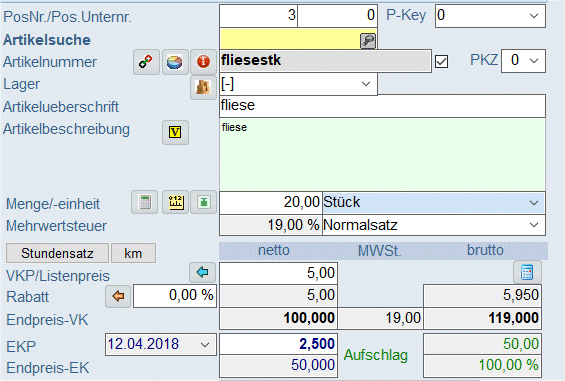Open the blue calculator icon under brutto

[x=527, y=272]
